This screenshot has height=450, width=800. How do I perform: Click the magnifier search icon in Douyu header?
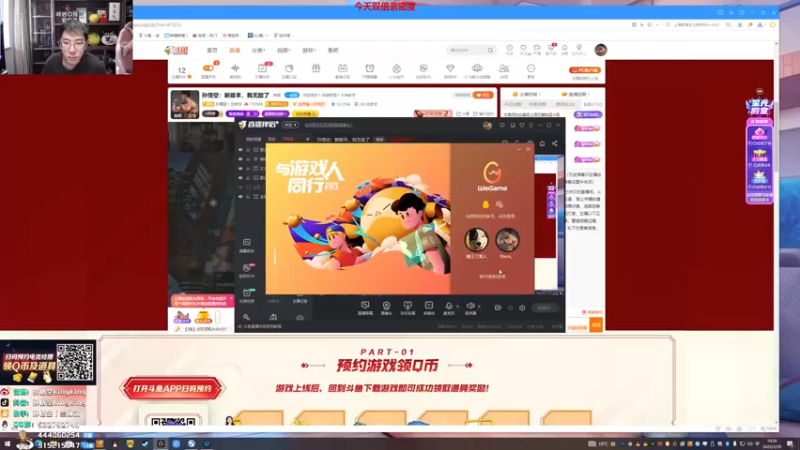[490, 50]
